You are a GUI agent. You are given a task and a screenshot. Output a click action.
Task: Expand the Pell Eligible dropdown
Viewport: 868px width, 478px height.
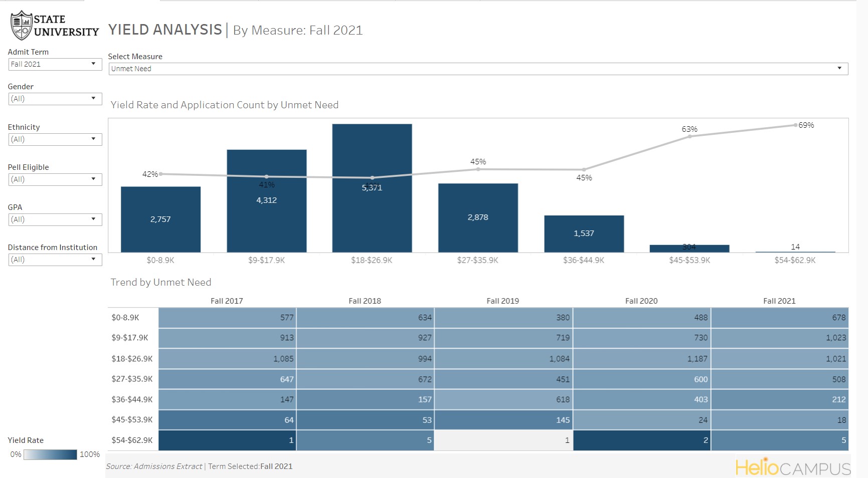(55, 179)
